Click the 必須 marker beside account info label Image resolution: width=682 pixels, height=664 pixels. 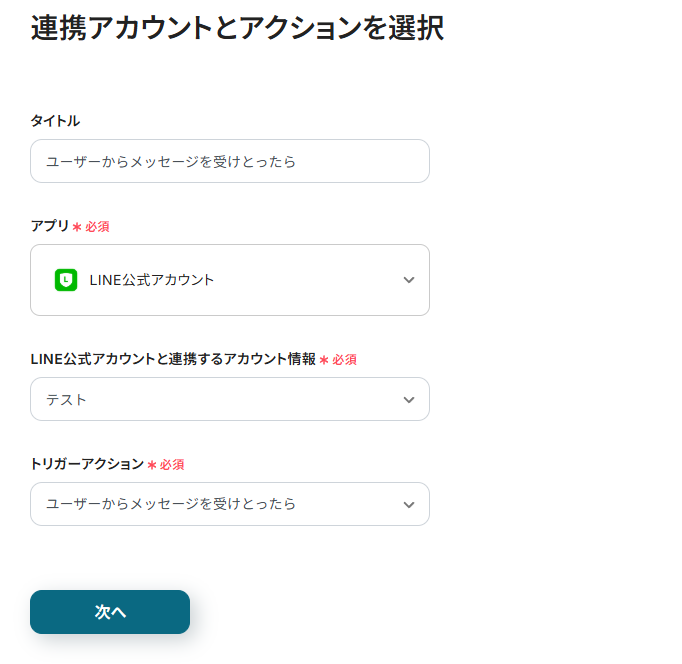pos(344,360)
